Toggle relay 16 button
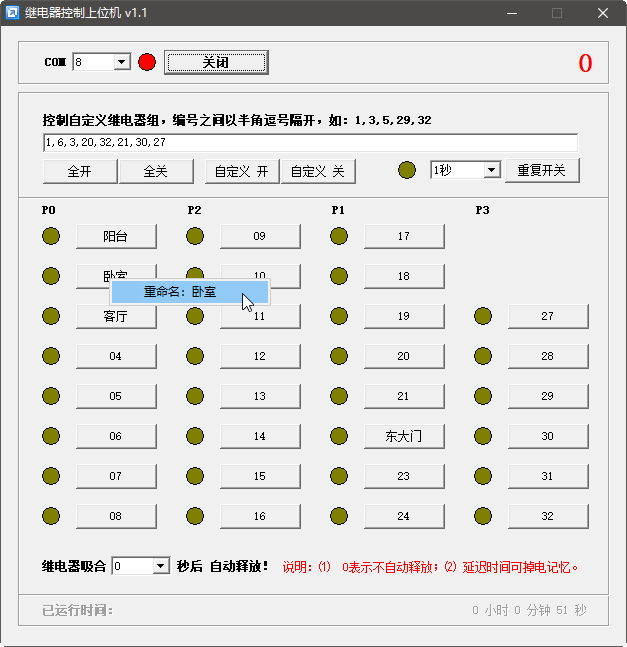The height and width of the screenshot is (647, 627). [260, 516]
